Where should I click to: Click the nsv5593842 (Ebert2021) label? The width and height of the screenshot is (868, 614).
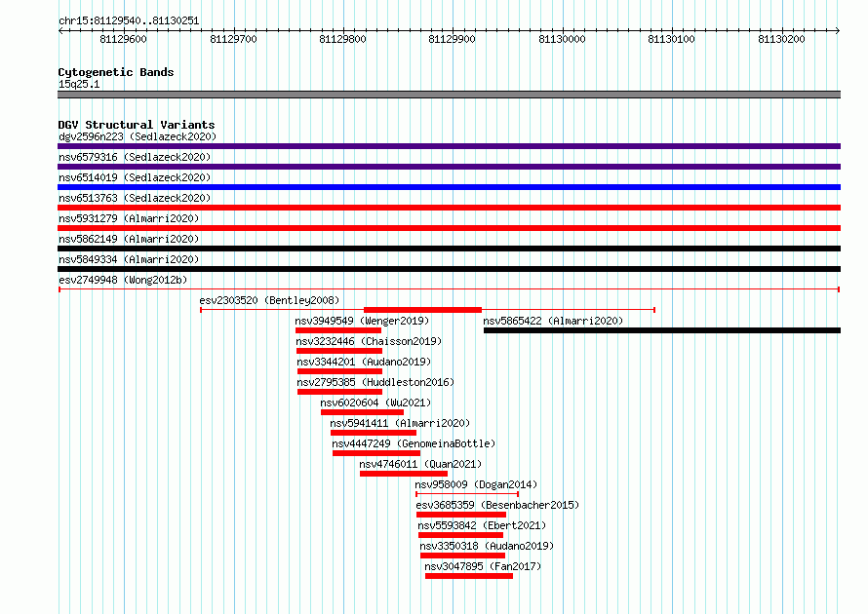[x=482, y=525]
